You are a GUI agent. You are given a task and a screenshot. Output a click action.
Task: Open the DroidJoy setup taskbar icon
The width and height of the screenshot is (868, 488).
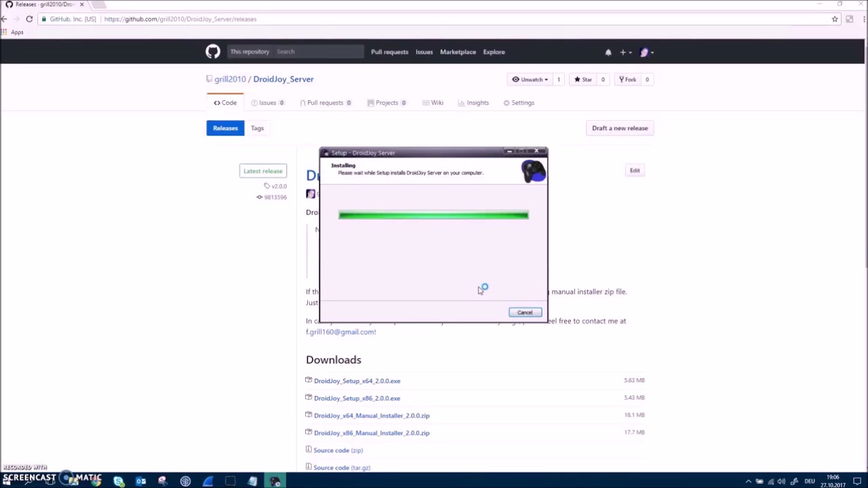click(275, 481)
